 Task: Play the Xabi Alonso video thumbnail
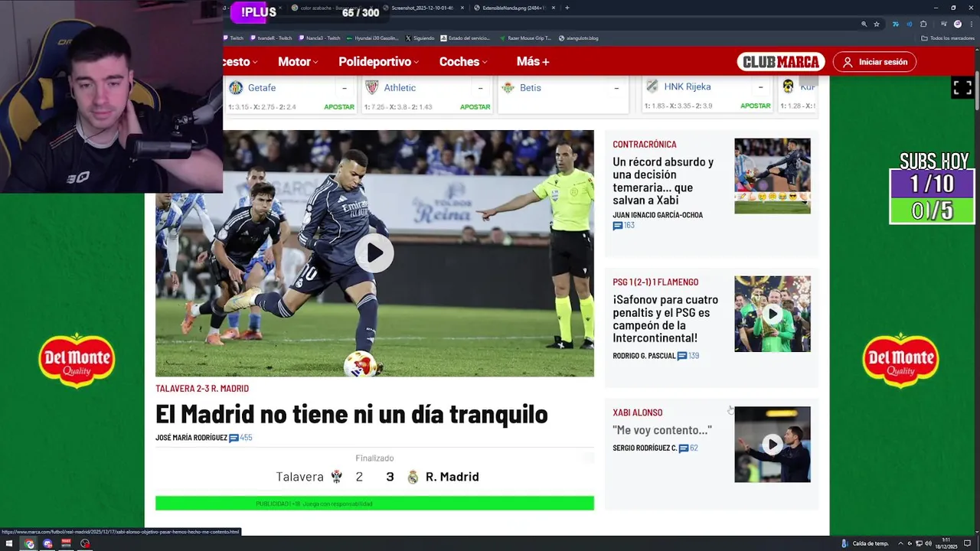773,444
